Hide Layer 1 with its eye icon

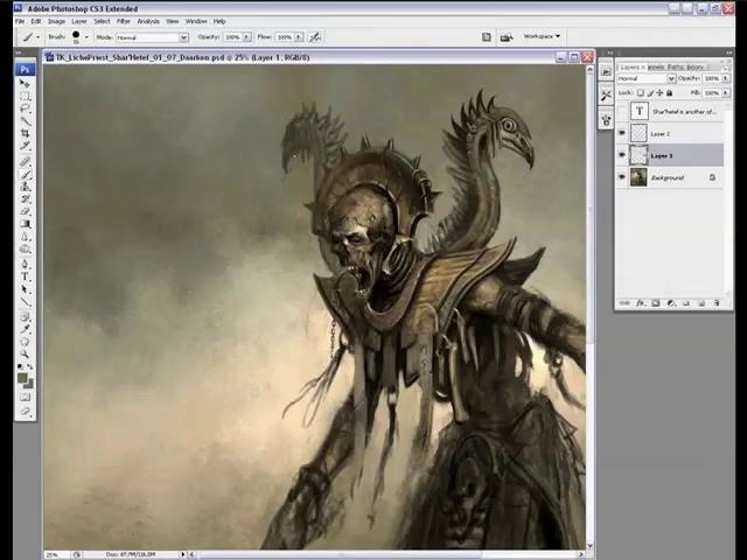tap(622, 155)
